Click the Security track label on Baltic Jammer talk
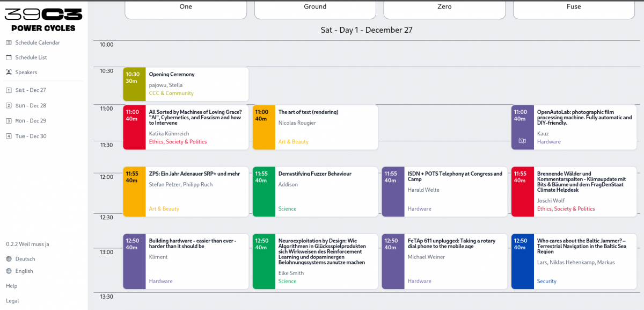 click(x=547, y=281)
